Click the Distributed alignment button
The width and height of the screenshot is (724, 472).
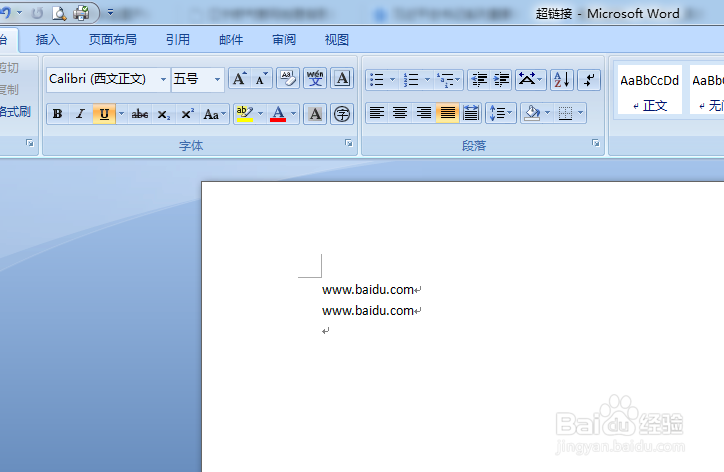(x=471, y=113)
